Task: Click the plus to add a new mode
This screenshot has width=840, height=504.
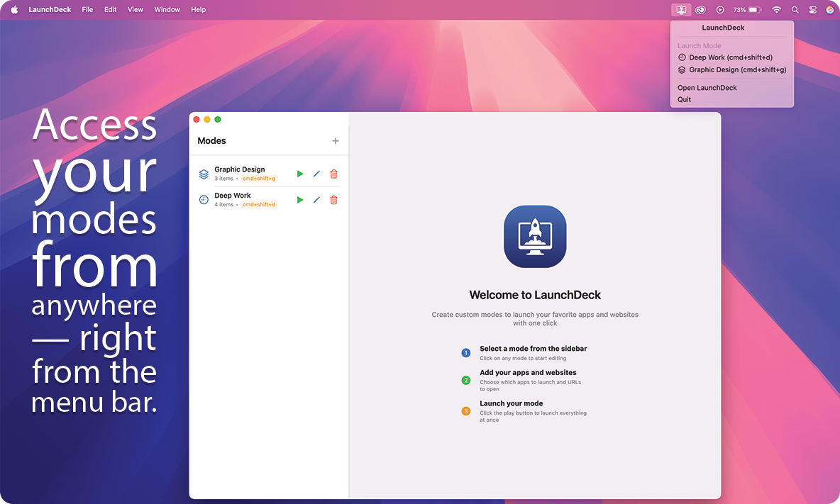Action: [335, 140]
